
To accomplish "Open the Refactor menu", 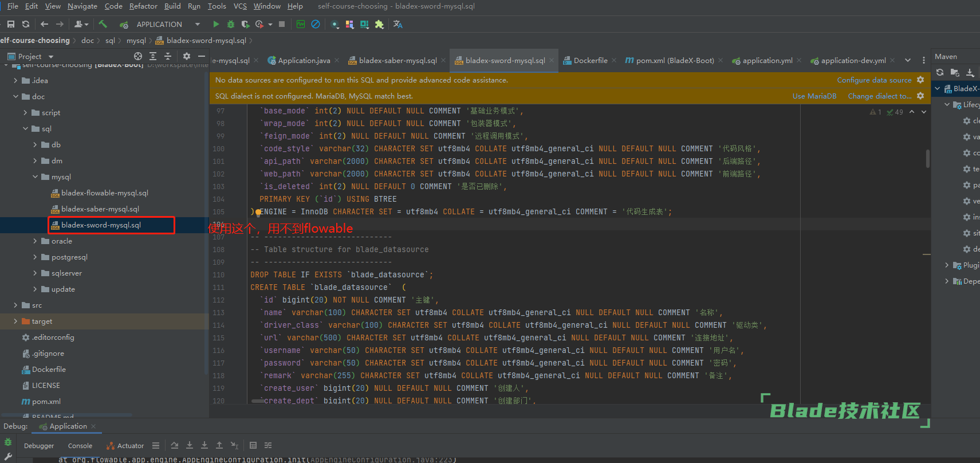I will click(x=143, y=6).
